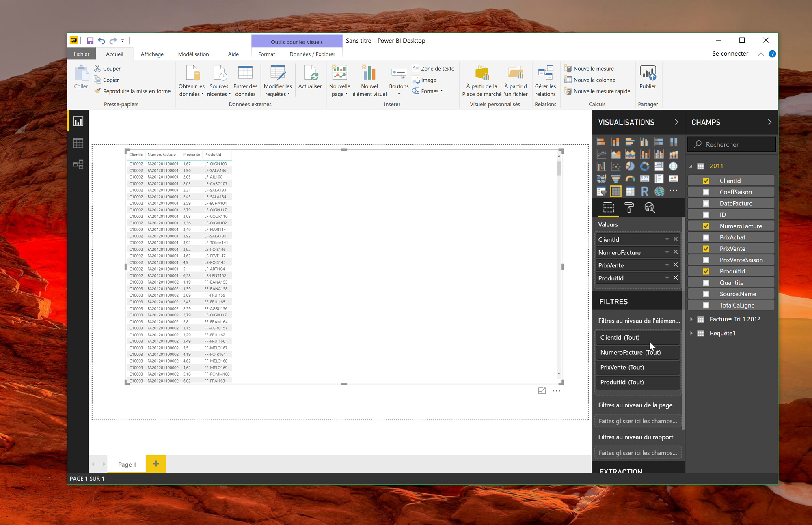
Task: Open the Format tab under visual tools
Action: 266,54
